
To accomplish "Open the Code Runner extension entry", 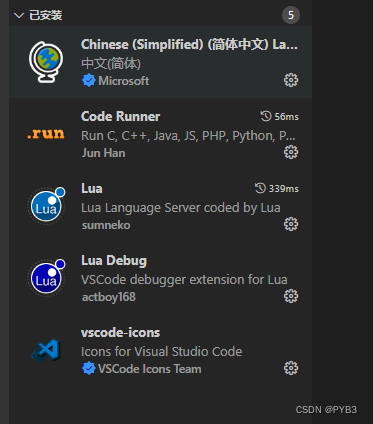I will pos(160,134).
